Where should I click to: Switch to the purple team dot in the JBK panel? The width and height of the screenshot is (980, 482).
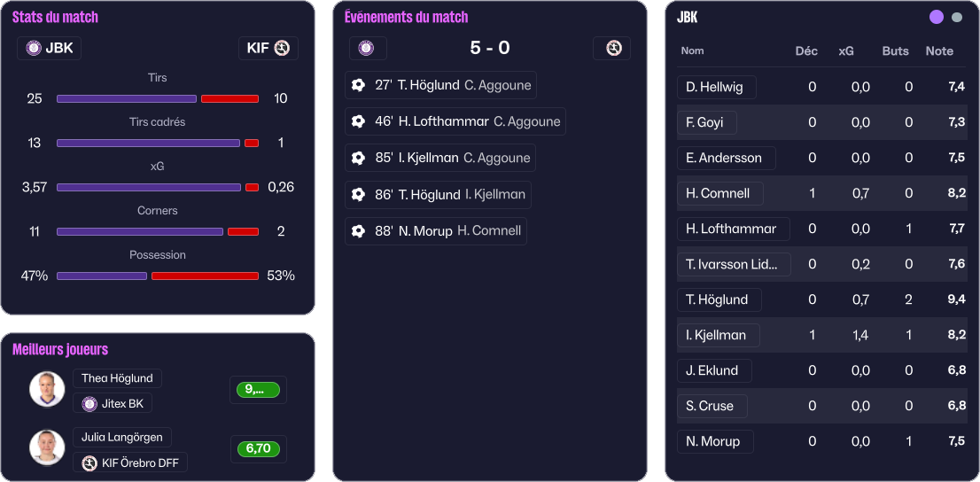tap(937, 17)
